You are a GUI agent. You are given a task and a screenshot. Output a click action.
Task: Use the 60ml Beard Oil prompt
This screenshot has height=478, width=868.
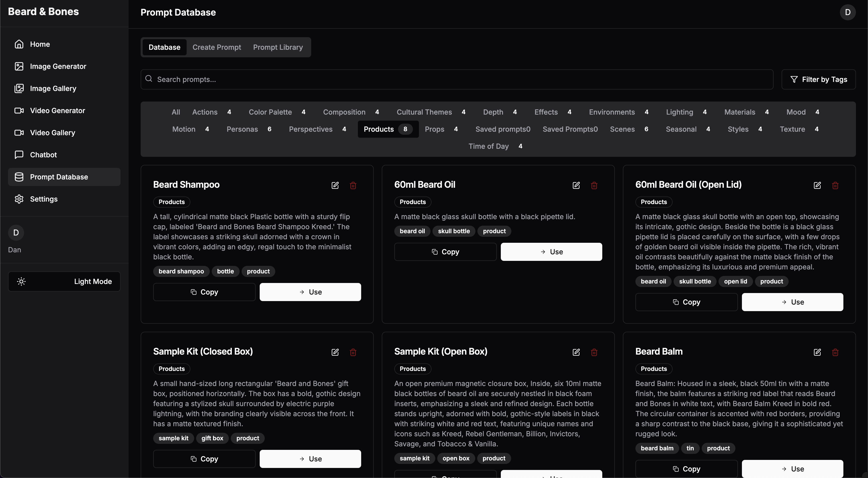coord(551,252)
